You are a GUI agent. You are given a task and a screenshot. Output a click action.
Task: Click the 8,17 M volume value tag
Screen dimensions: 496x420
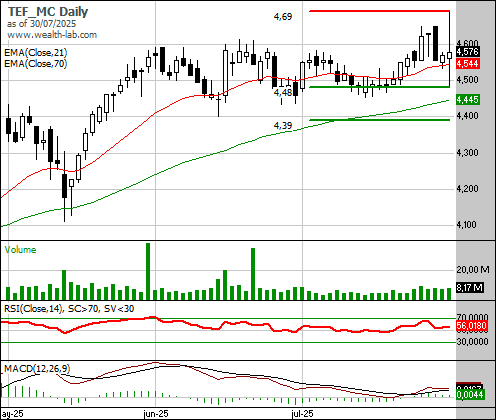(x=470, y=287)
